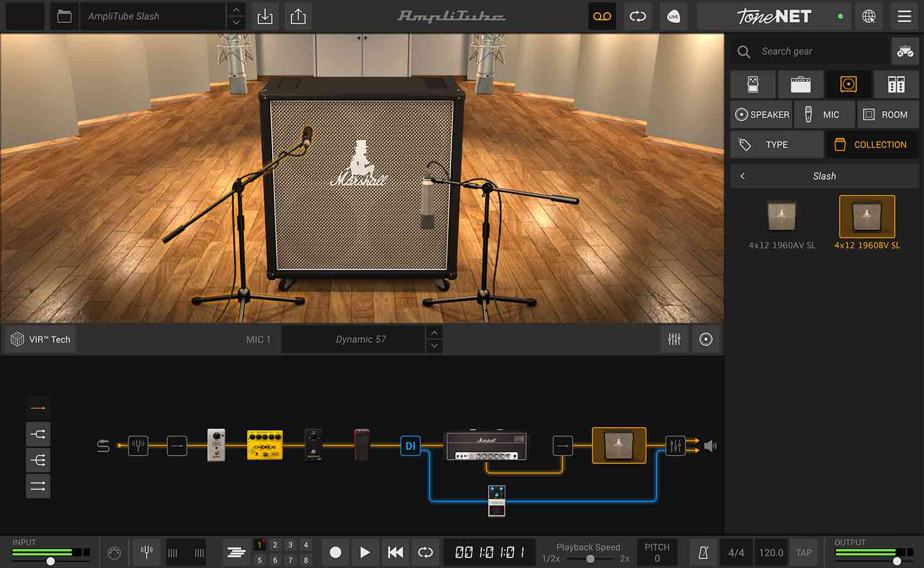Go back from the Slash collection
The image size is (924, 568).
(743, 176)
